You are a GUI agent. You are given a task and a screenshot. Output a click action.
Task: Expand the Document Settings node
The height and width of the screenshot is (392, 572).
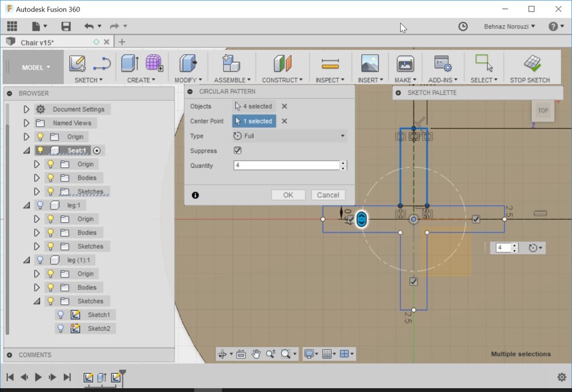[26, 109]
